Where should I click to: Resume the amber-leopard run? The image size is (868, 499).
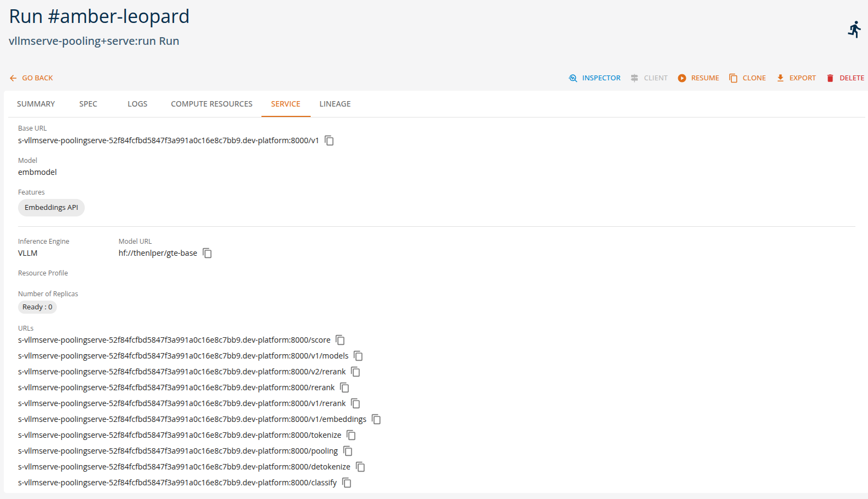click(x=698, y=78)
